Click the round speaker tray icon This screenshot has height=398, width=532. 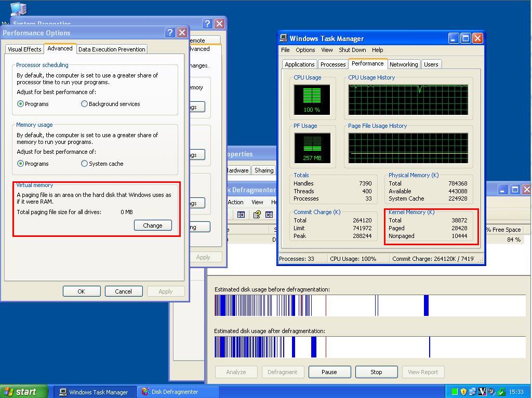click(x=491, y=392)
